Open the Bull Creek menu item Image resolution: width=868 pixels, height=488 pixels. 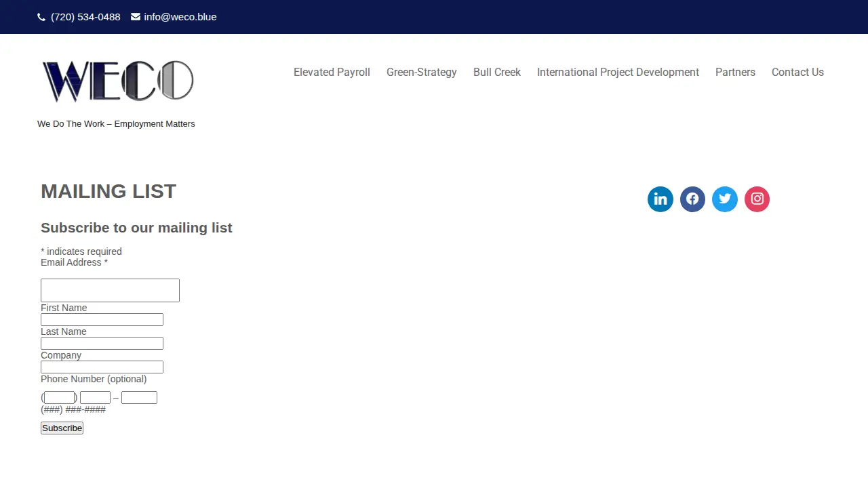(497, 72)
